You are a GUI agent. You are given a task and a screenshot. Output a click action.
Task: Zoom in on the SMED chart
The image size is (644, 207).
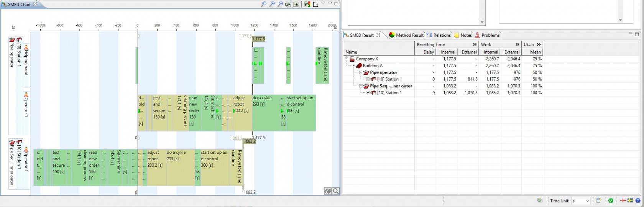click(272, 4)
